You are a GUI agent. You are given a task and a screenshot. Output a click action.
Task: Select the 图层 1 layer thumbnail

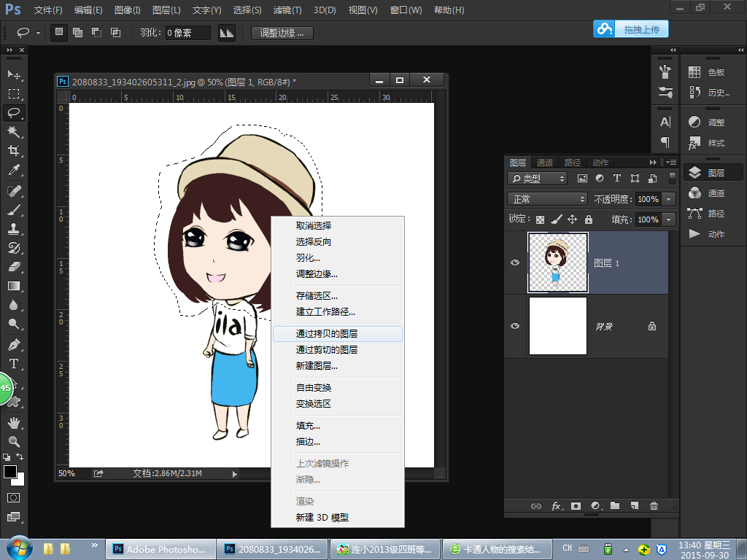pos(558,262)
